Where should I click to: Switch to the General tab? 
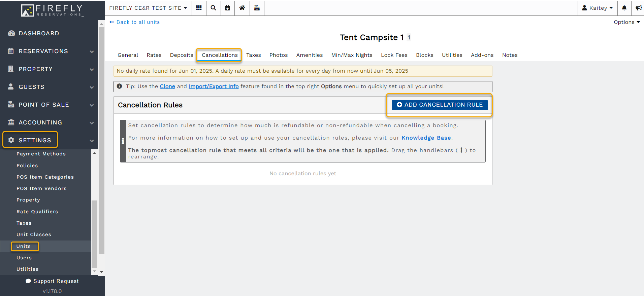[x=128, y=55]
